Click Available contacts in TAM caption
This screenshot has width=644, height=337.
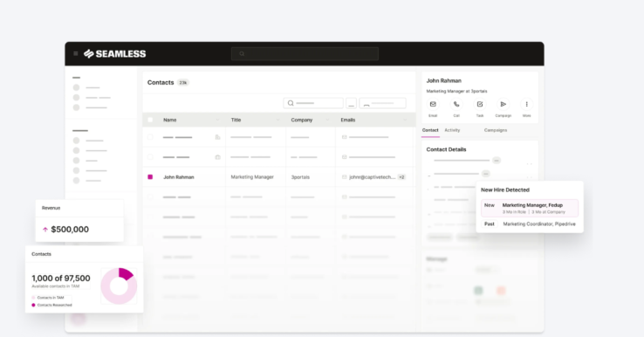56,286
